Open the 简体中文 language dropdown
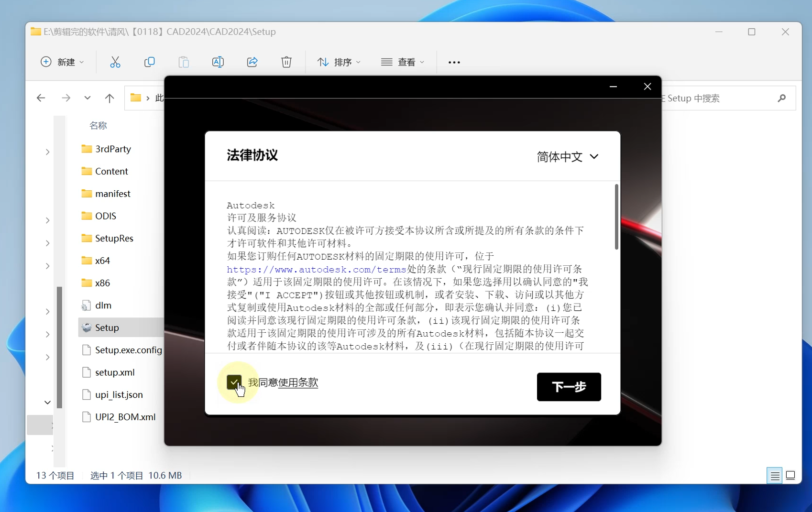This screenshot has height=512, width=812. point(568,157)
